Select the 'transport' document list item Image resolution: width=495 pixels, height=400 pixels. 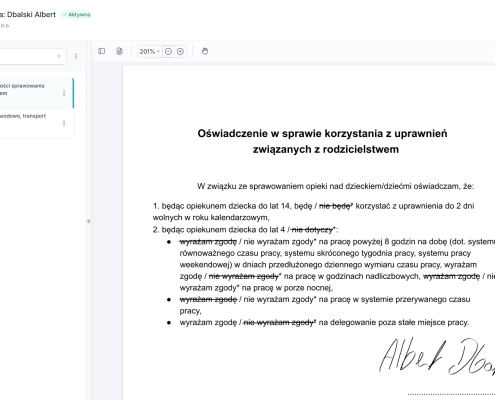click(x=36, y=123)
